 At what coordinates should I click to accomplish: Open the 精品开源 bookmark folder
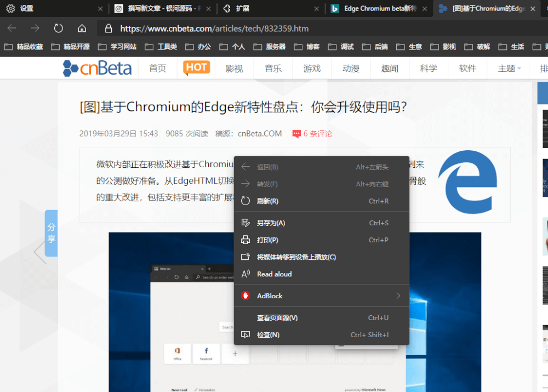tap(71, 47)
